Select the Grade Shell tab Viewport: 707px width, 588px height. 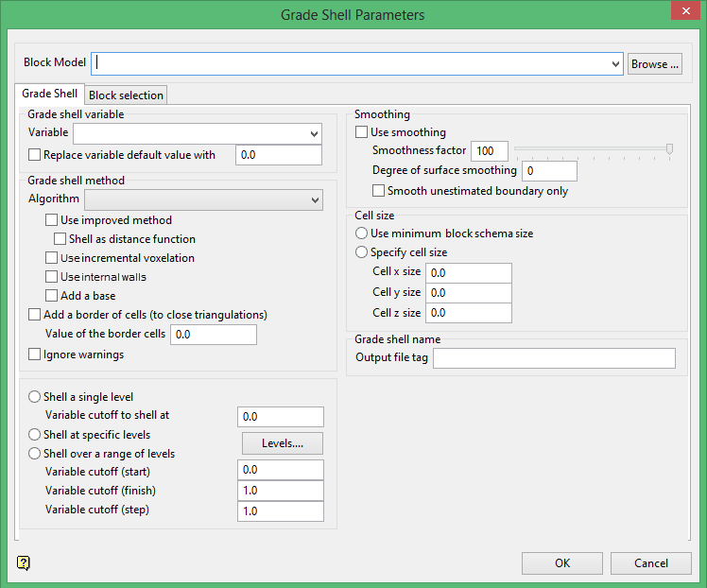(50, 95)
